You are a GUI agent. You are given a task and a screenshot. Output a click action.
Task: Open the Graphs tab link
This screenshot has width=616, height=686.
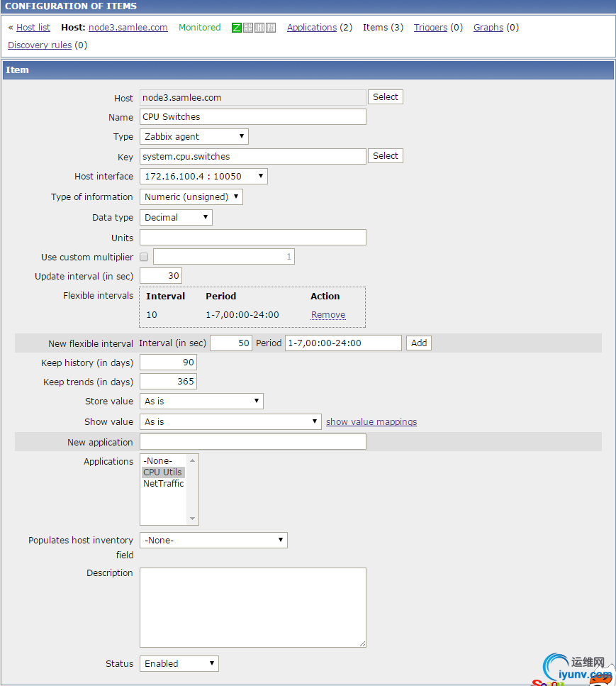(488, 28)
